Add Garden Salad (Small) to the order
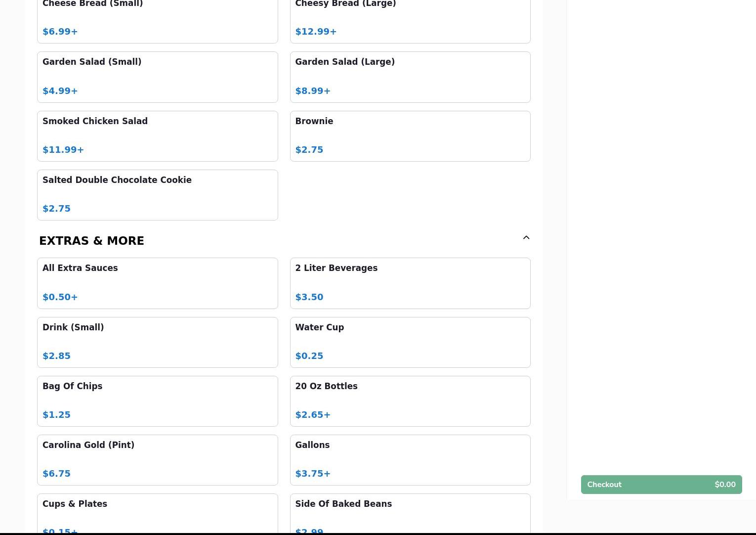 [157, 77]
